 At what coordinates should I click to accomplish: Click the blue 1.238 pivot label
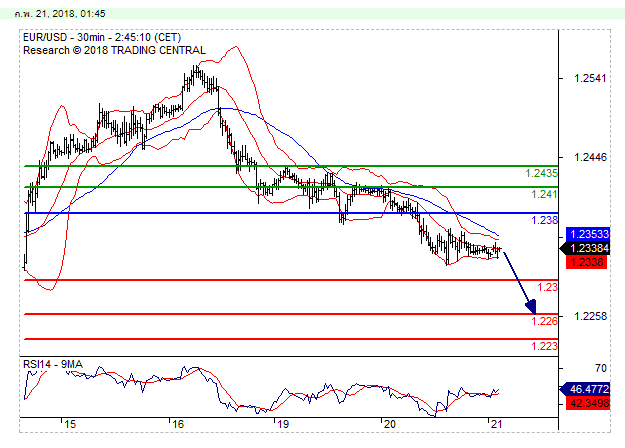pyautogui.click(x=544, y=220)
